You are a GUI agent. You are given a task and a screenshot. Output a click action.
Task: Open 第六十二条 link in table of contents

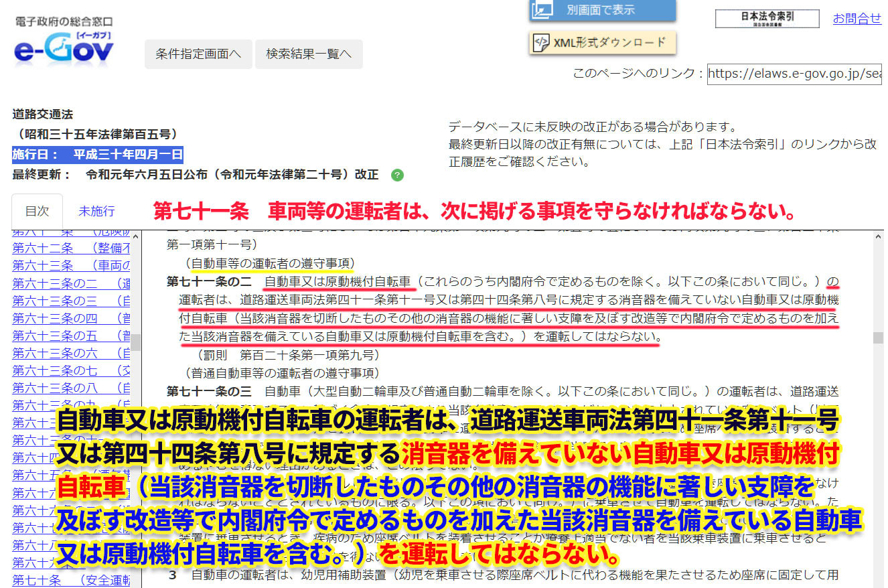(71, 248)
